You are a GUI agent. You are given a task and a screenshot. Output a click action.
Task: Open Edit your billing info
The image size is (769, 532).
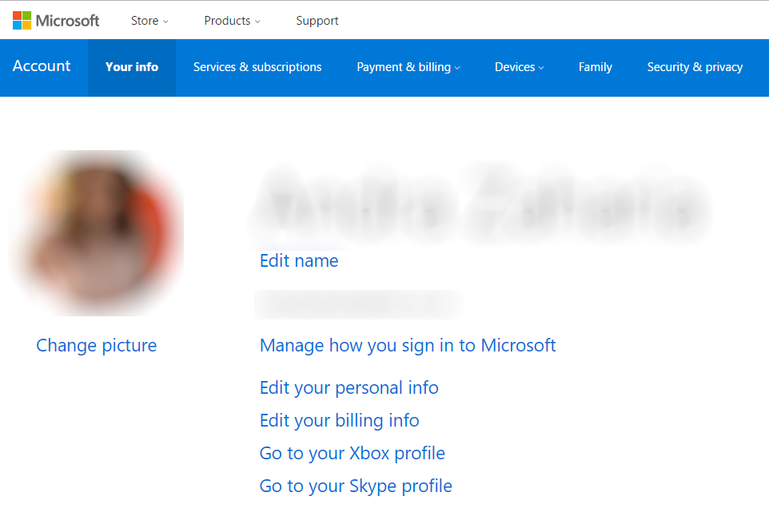coord(340,420)
